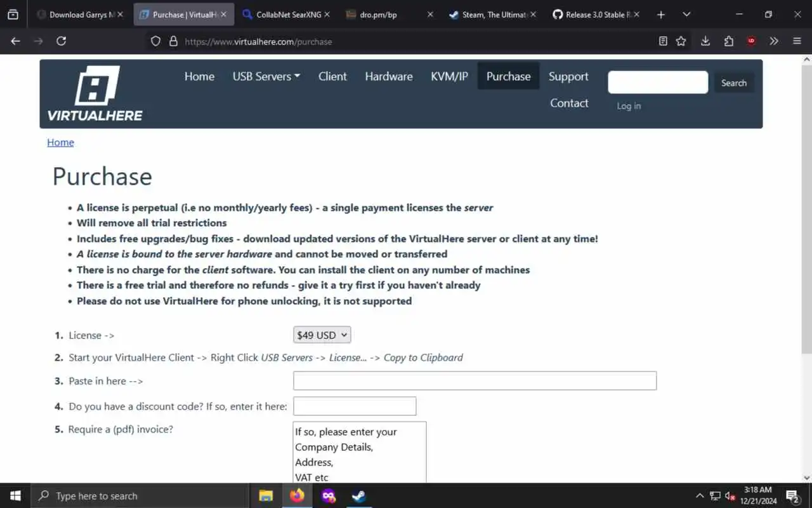Open Firefox View icon in tab bar
Viewport: 812px width, 508px height.
(13, 14)
